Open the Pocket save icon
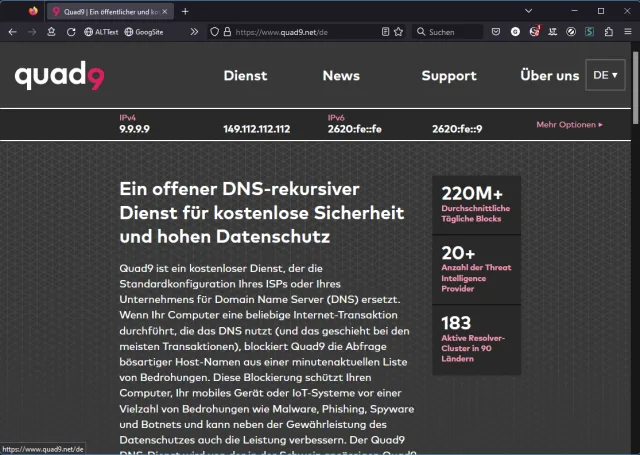This screenshot has width=640, height=455. (x=496, y=32)
